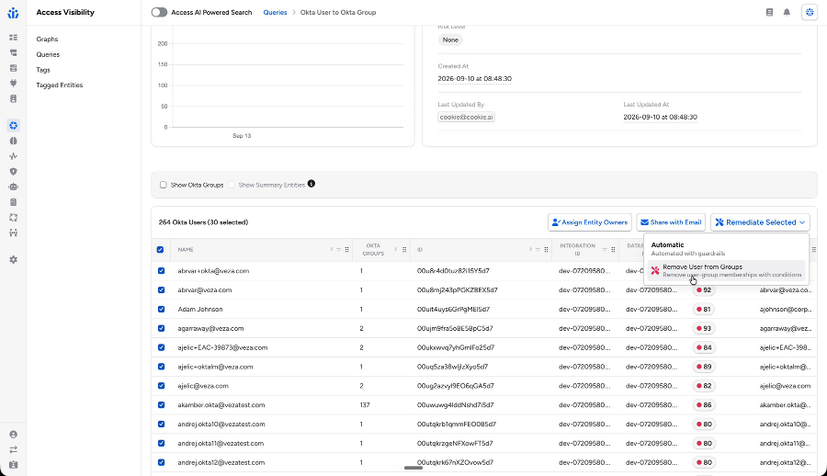Click risk score badge 93 for agarraway
This screenshot has width=827, height=476.
click(704, 328)
